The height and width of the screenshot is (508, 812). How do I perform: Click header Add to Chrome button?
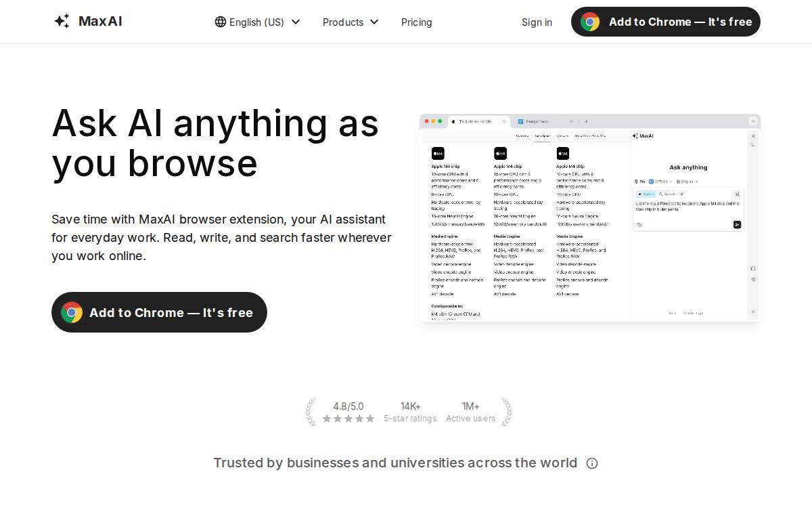pos(666,22)
